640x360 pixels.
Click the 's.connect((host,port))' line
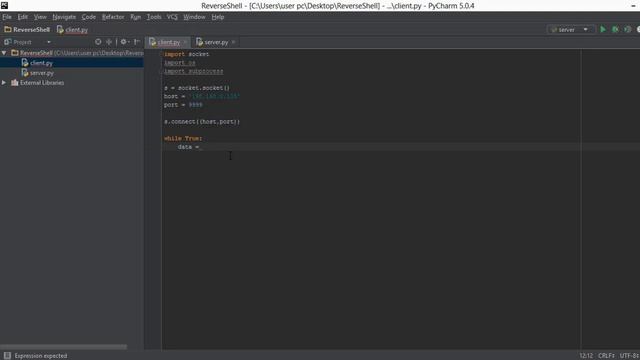pyautogui.click(x=202, y=122)
